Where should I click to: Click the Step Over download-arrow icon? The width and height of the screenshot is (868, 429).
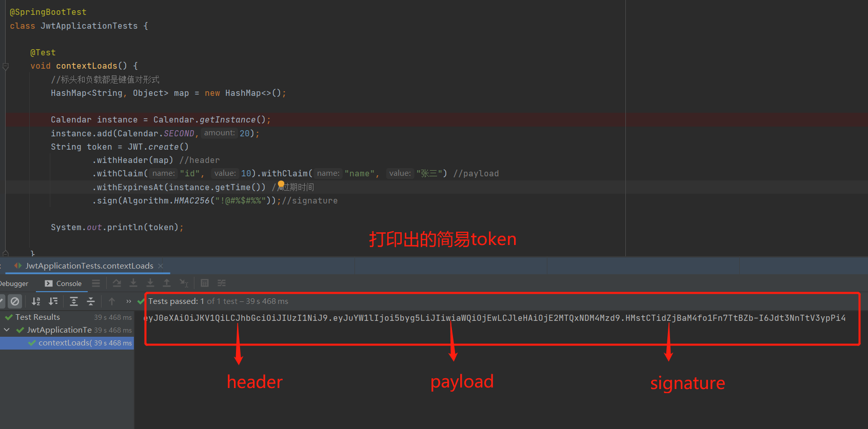(133, 283)
